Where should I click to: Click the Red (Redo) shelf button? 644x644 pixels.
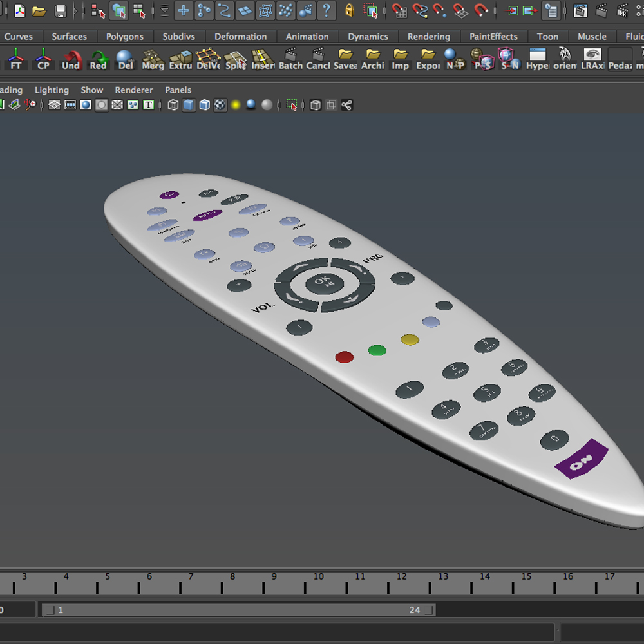[x=98, y=61]
